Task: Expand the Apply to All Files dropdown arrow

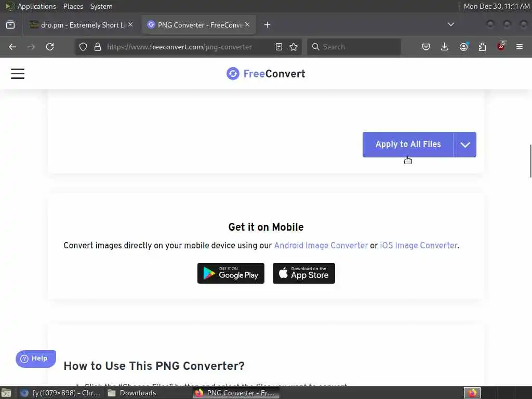Action: point(465,144)
